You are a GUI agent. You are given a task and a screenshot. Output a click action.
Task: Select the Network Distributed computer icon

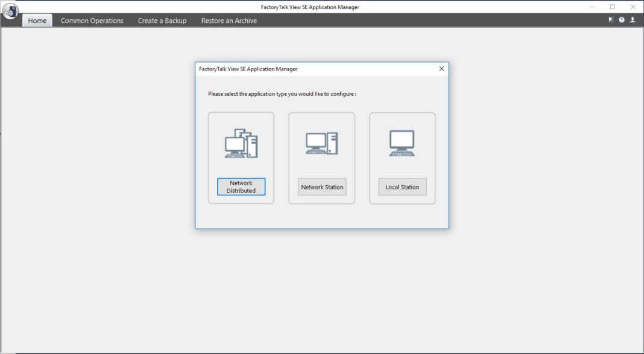click(x=241, y=142)
